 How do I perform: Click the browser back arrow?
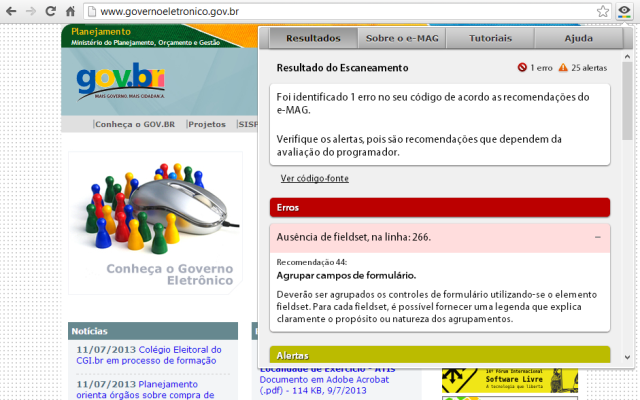point(12,11)
